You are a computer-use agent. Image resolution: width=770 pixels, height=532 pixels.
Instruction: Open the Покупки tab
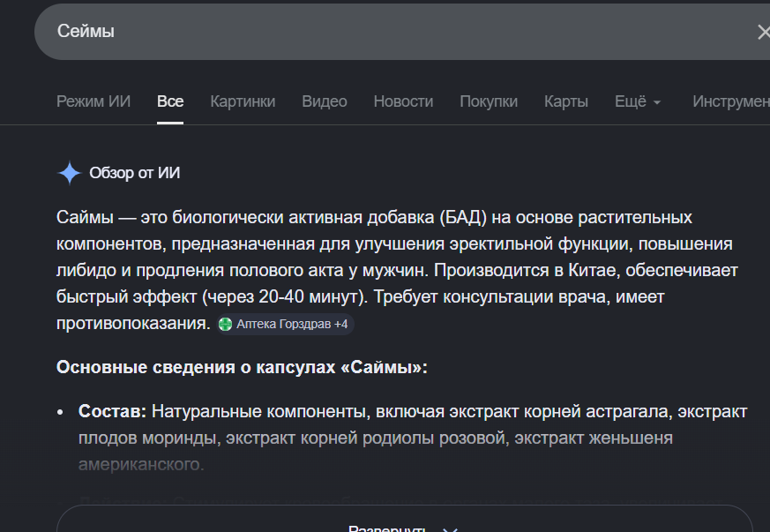pyautogui.click(x=489, y=101)
